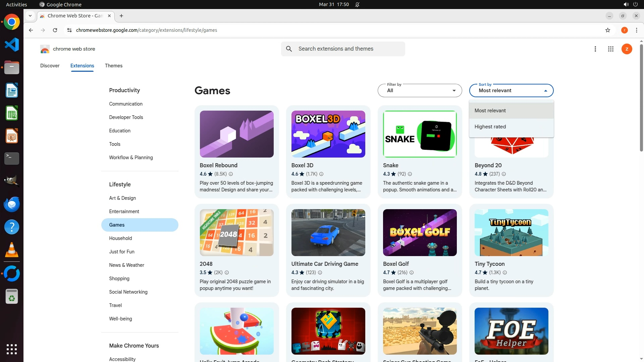Open the Developer Tools category
This screenshot has height=362, width=644.
[x=126, y=117]
